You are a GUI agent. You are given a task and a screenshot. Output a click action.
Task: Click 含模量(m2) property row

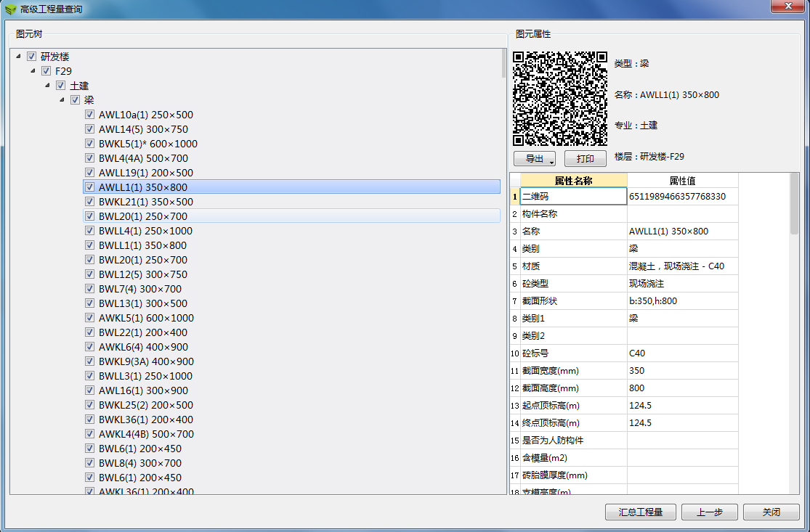(x=624, y=458)
